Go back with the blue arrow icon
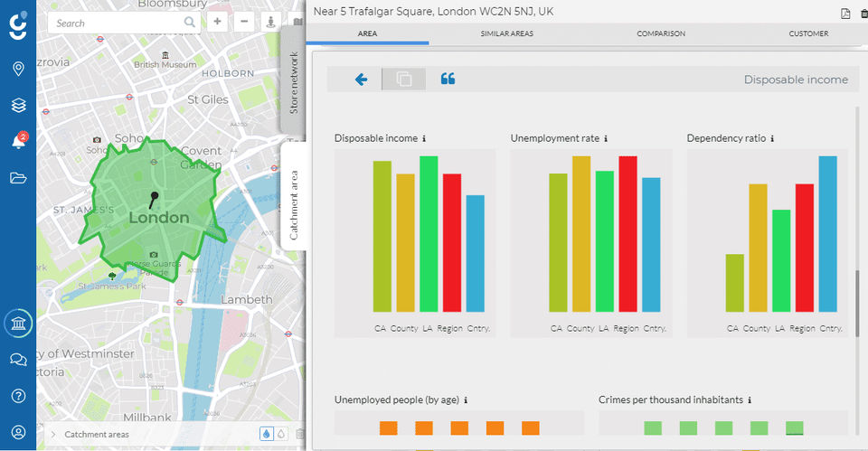Image resolution: width=868 pixels, height=451 pixels. (361, 80)
